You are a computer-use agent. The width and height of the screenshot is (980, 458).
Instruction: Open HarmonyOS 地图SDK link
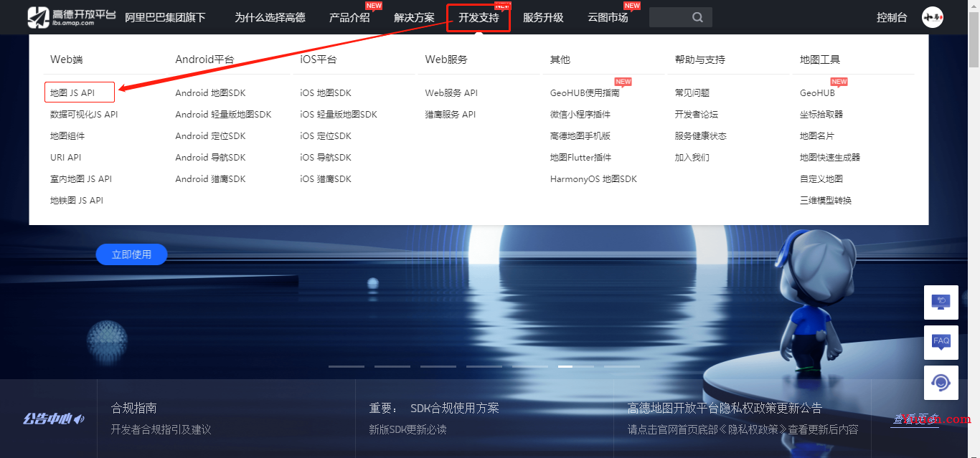coord(593,179)
